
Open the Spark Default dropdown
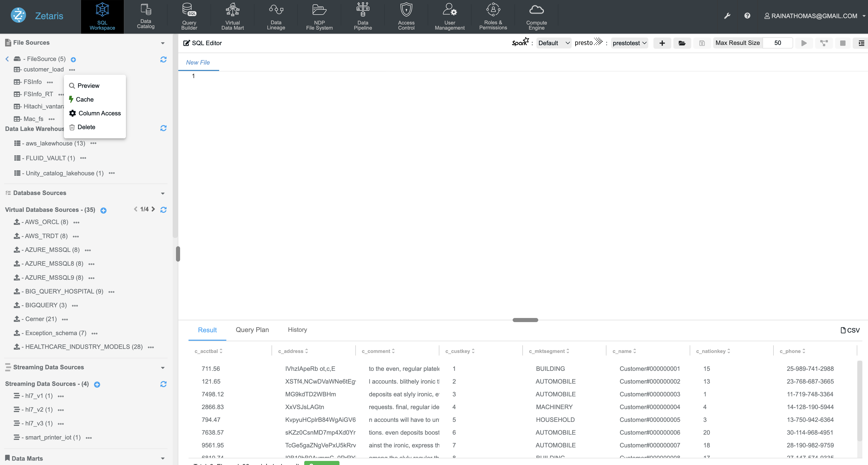[554, 43]
